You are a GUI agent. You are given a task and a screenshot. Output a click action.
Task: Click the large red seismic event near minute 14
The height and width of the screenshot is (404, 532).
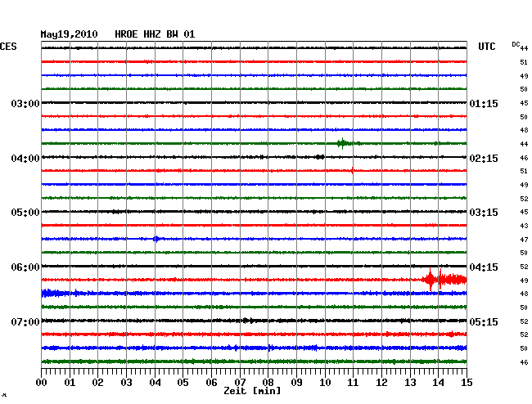(444, 279)
